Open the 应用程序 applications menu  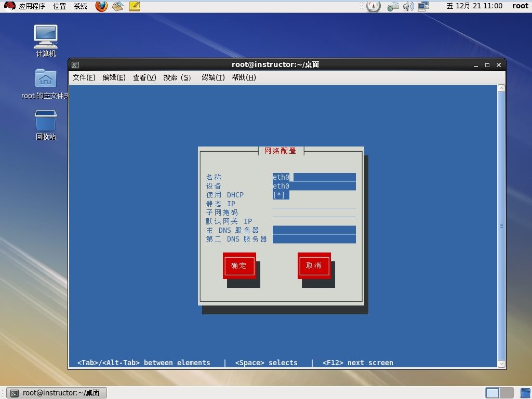pos(32,6)
